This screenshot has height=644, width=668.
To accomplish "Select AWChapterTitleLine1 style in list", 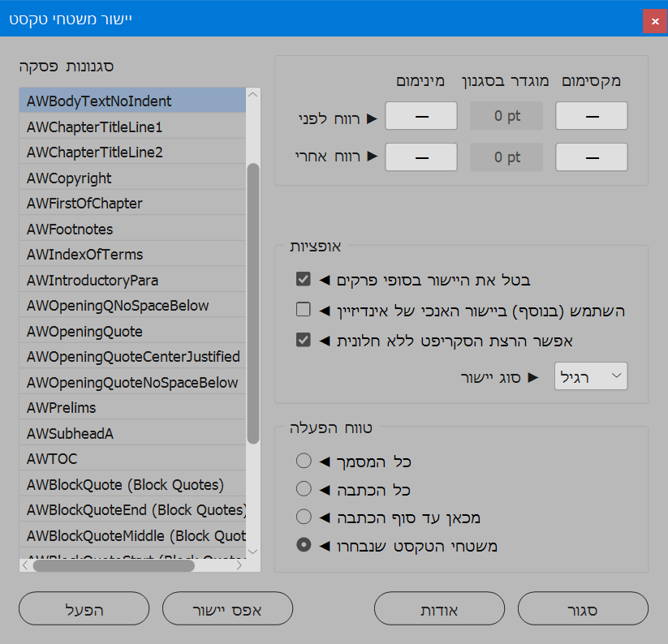I will click(x=132, y=127).
